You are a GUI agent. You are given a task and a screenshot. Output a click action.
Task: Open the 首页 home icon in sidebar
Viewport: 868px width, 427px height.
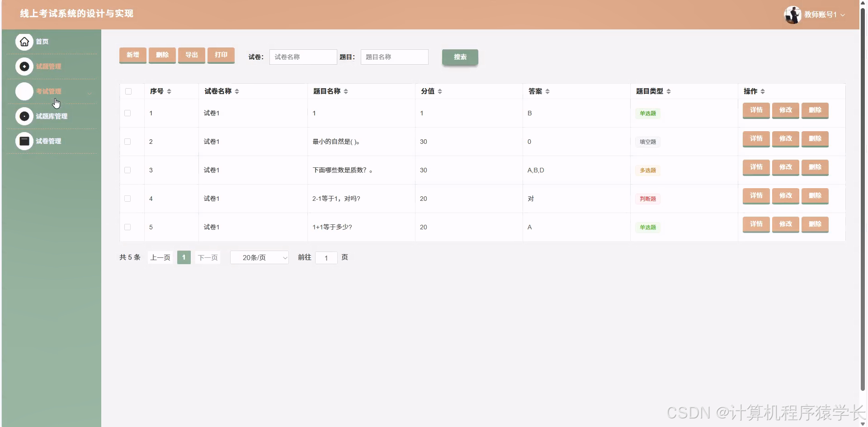(24, 41)
